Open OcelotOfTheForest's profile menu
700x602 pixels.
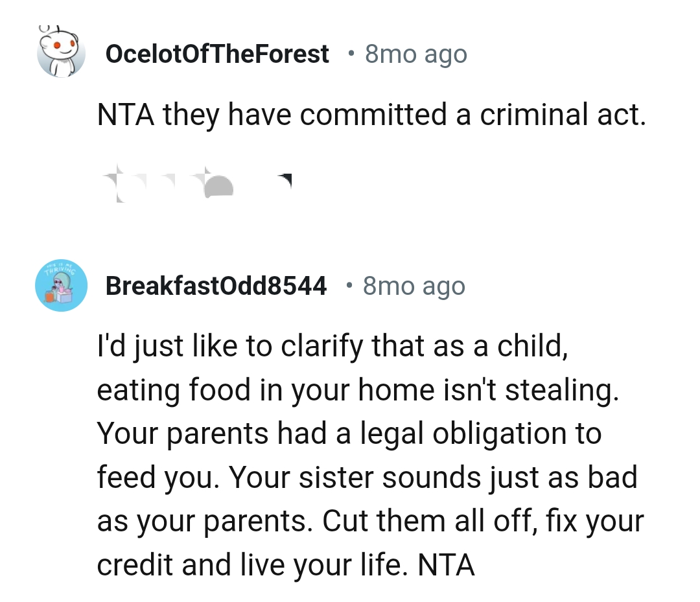pyautogui.click(x=218, y=53)
